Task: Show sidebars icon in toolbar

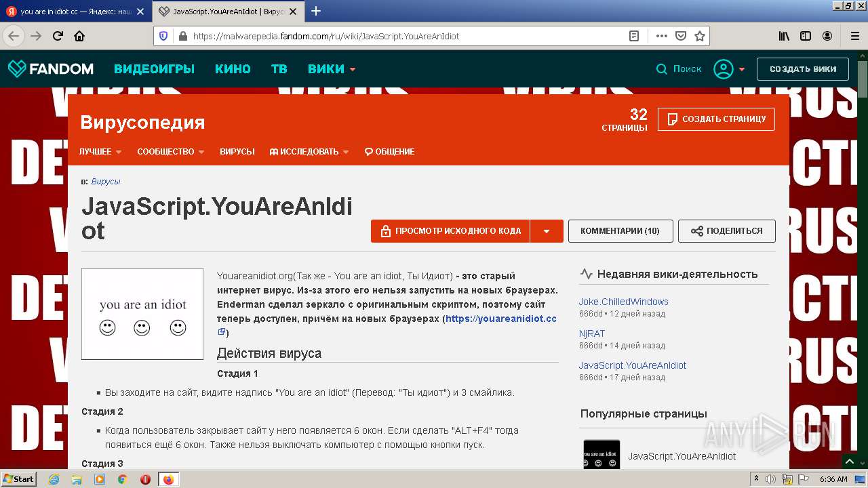Action: coord(806,36)
